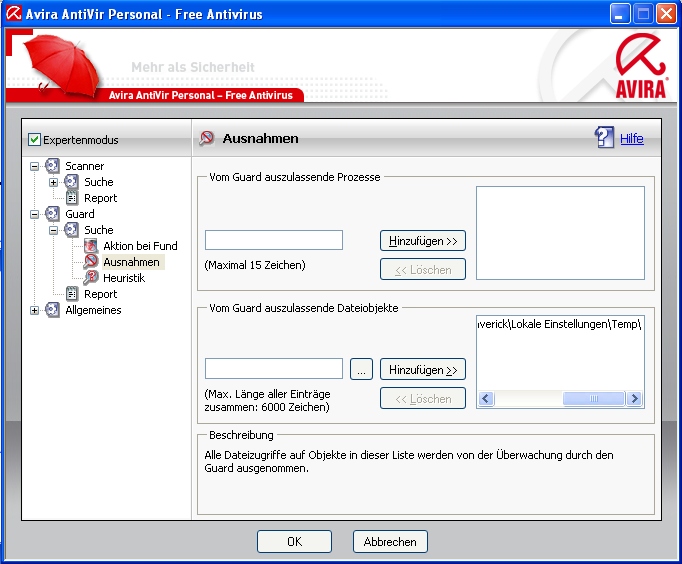Open the Hilfe link
The width and height of the screenshot is (682, 564).
click(x=632, y=139)
